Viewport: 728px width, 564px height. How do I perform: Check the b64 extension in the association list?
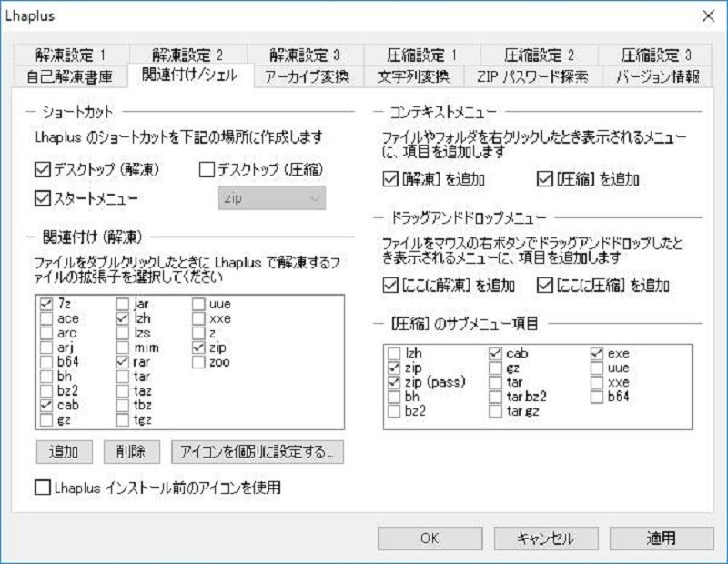click(46, 362)
